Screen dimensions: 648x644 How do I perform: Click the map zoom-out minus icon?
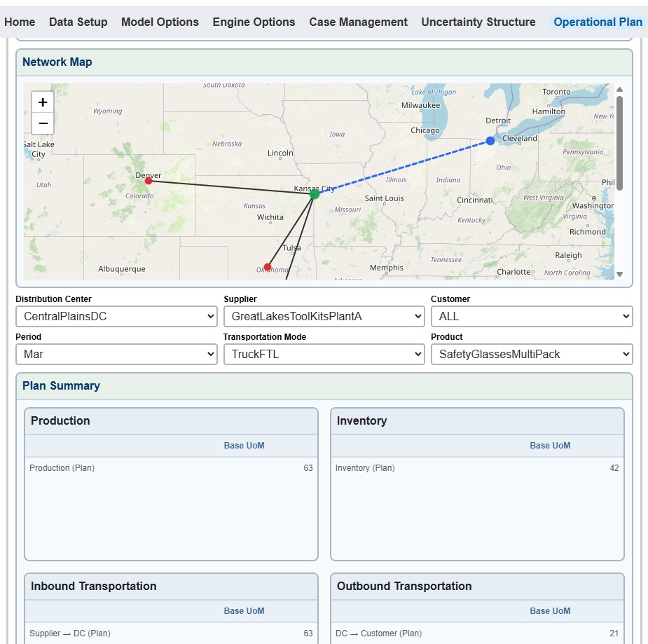tap(42, 123)
